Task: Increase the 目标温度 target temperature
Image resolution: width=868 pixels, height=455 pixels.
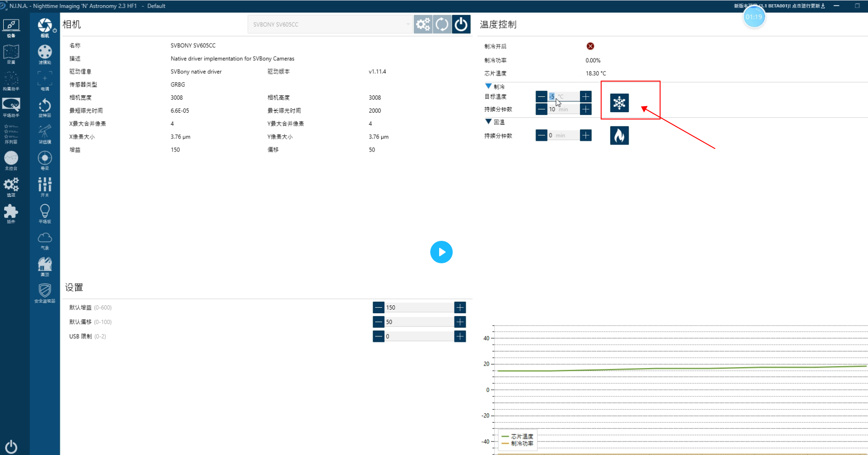Action: pyautogui.click(x=586, y=96)
